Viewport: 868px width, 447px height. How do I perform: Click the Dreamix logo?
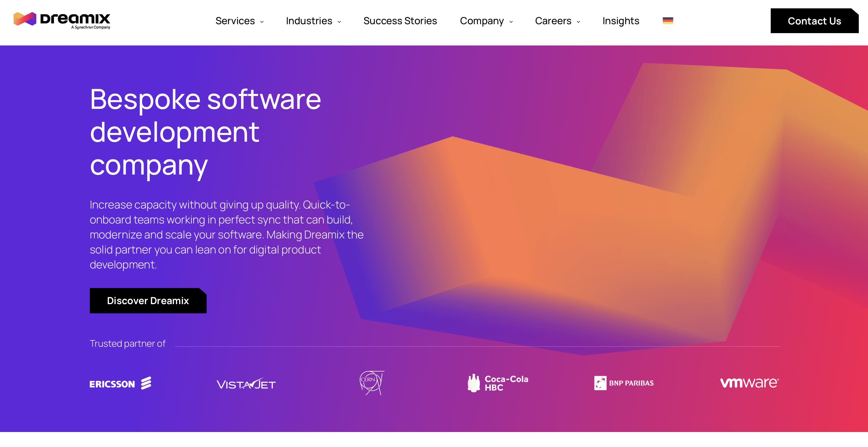(x=62, y=20)
